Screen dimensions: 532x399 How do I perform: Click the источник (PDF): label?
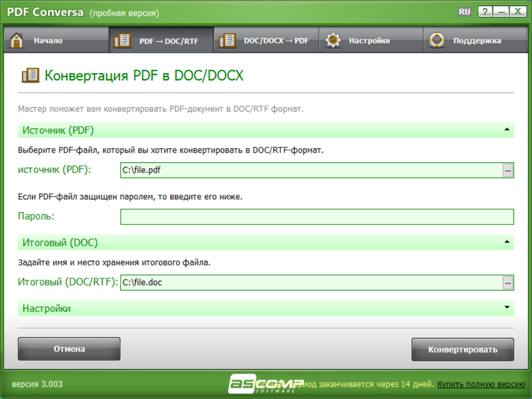point(54,169)
